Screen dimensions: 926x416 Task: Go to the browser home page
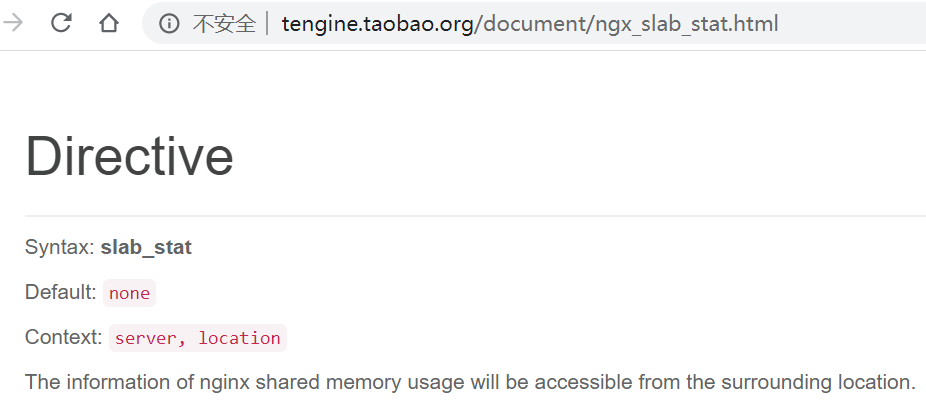(x=109, y=23)
